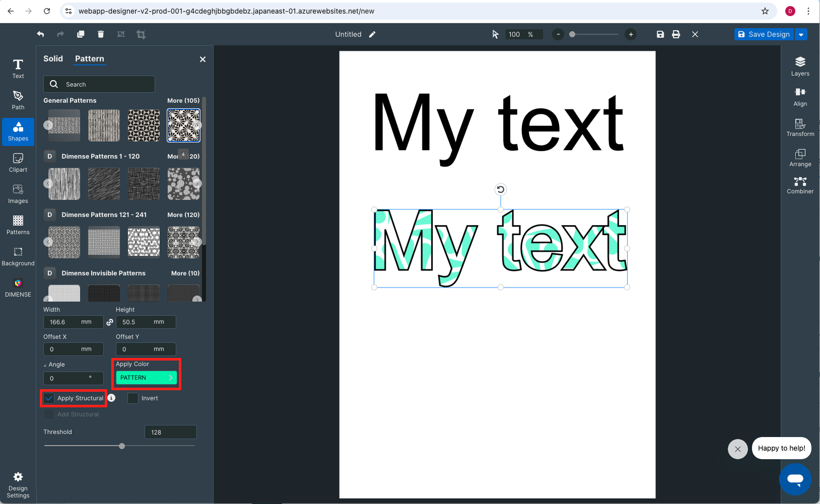Open the Transform panel
Viewport: 820px width, 504px height.
click(x=800, y=127)
